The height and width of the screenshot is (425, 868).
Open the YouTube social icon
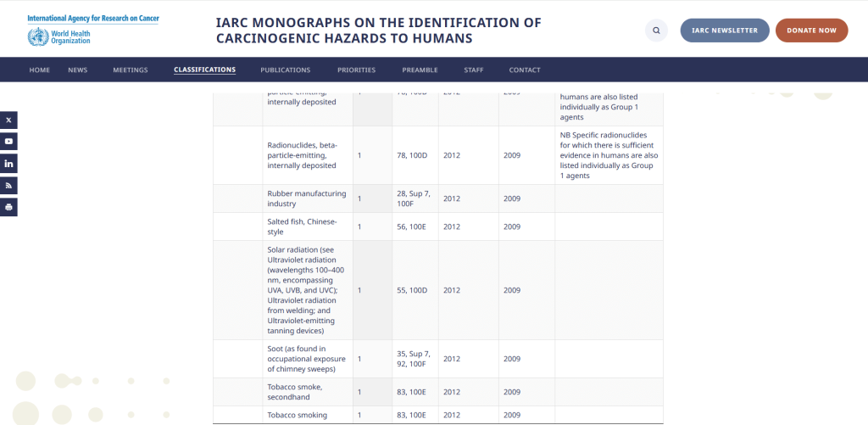[8, 142]
